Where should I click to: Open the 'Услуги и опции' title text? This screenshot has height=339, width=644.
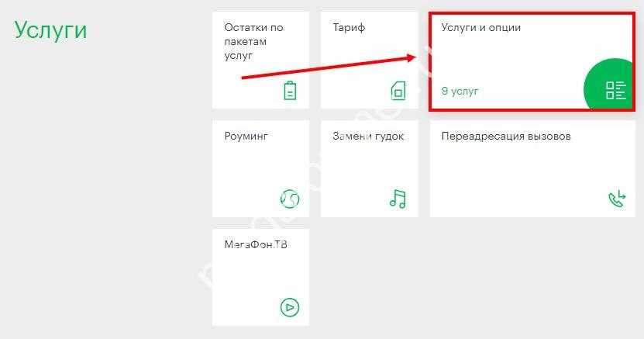[481, 27]
